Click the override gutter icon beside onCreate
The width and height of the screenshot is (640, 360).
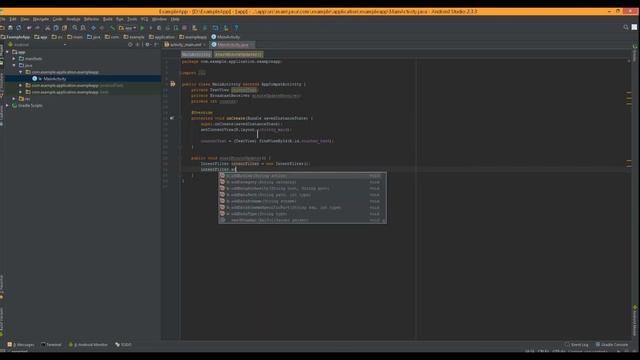[x=172, y=118]
